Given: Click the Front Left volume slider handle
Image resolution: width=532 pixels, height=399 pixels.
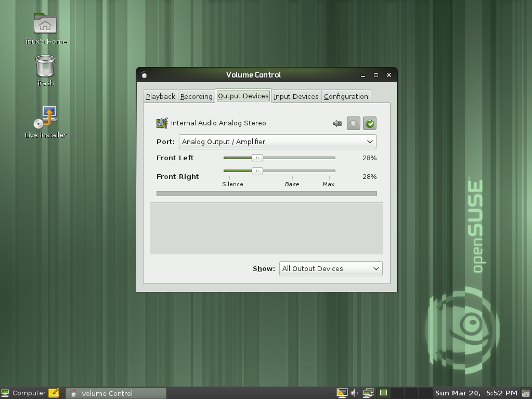Looking at the screenshot, I should tap(257, 158).
